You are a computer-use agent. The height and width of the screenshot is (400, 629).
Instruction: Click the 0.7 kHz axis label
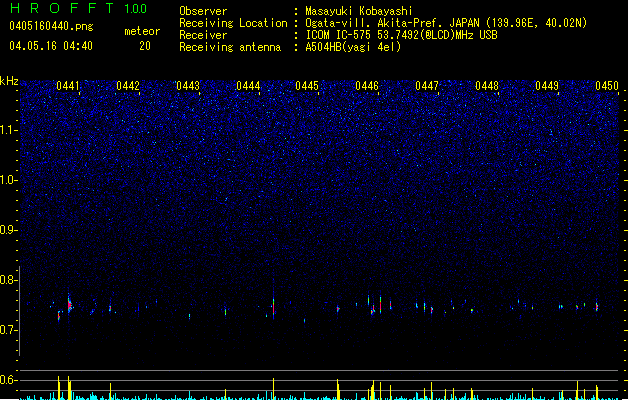tap(8, 330)
